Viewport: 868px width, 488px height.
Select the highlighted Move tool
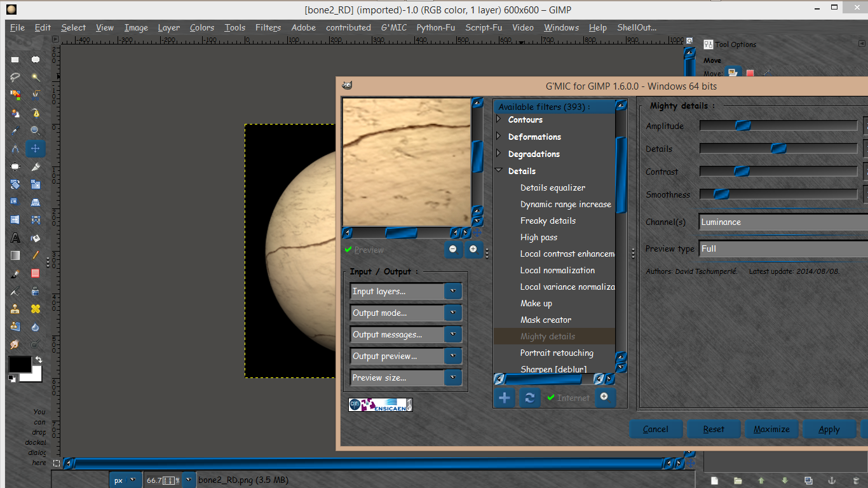pyautogui.click(x=36, y=149)
